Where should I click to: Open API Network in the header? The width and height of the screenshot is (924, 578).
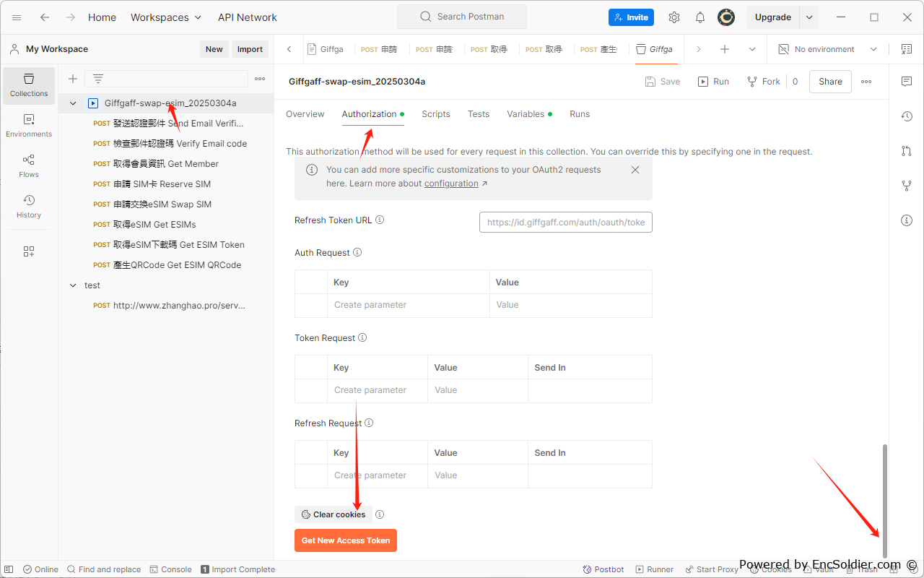point(248,17)
